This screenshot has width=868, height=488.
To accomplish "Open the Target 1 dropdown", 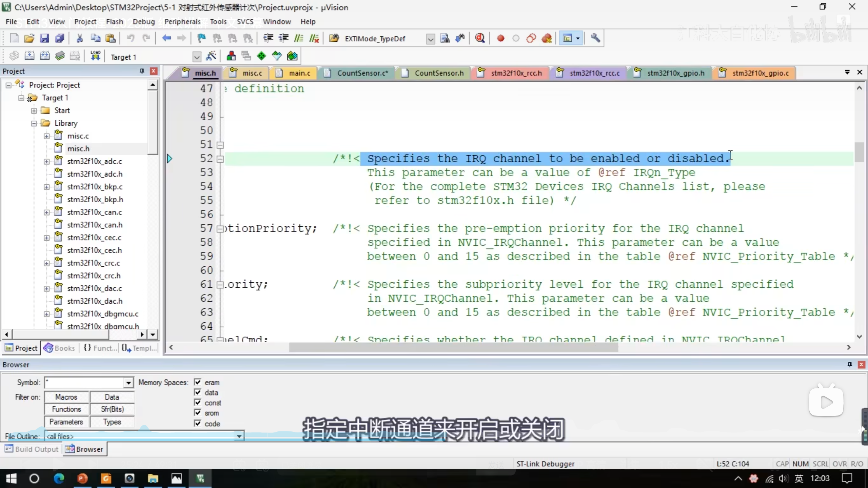I will tap(197, 57).
